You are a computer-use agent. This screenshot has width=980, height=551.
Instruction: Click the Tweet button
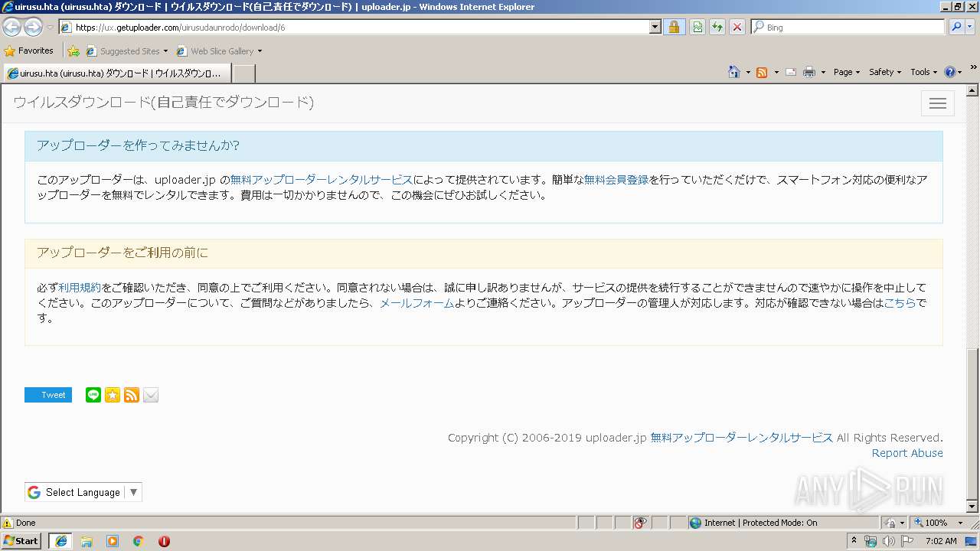pos(48,395)
